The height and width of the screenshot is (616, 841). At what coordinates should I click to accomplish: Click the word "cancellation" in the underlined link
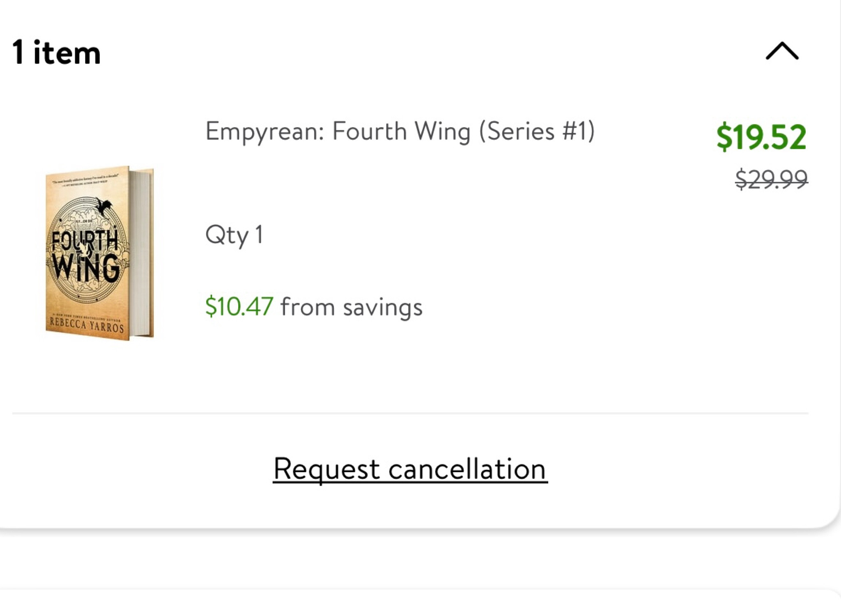pyautogui.click(x=466, y=469)
